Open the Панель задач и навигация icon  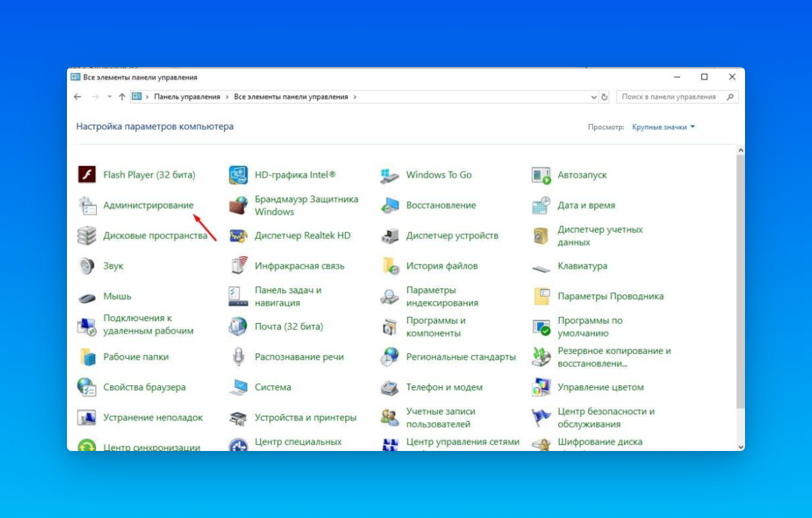coord(238,297)
